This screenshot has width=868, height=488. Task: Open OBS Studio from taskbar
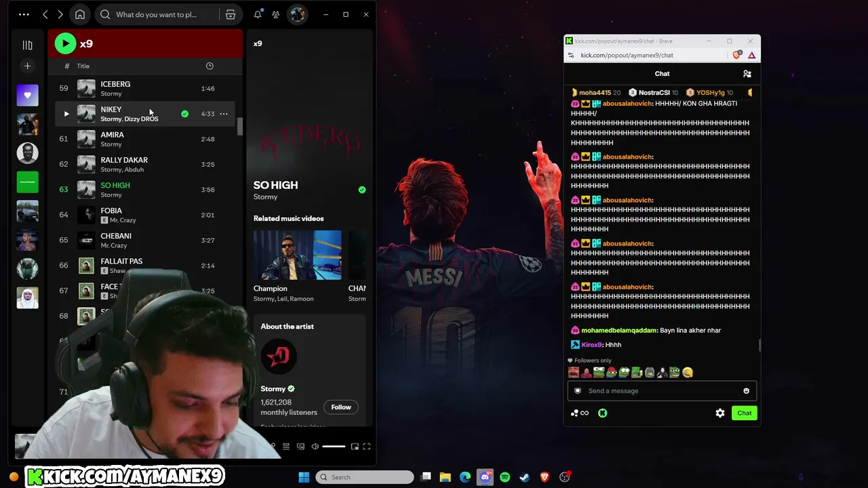click(x=564, y=477)
